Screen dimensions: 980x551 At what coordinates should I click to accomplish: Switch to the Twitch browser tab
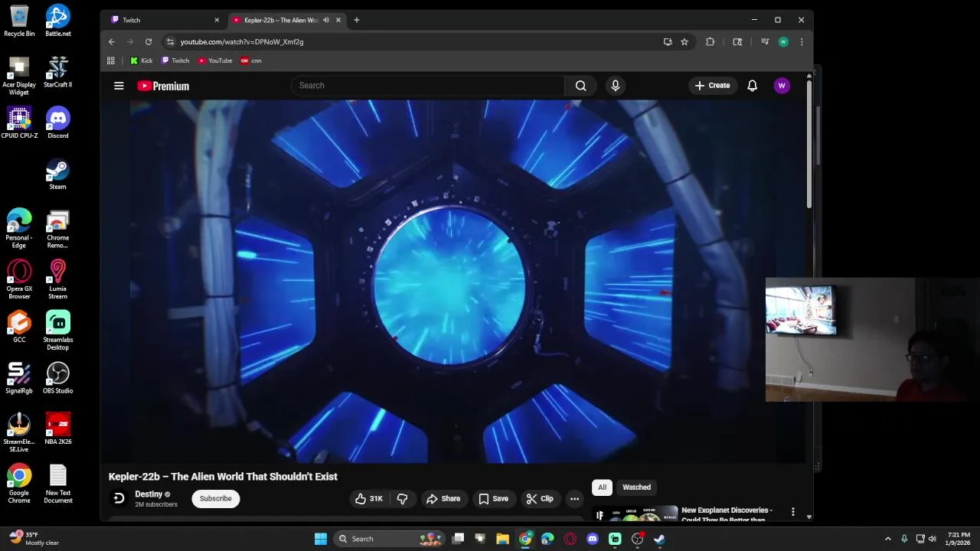pos(162,20)
